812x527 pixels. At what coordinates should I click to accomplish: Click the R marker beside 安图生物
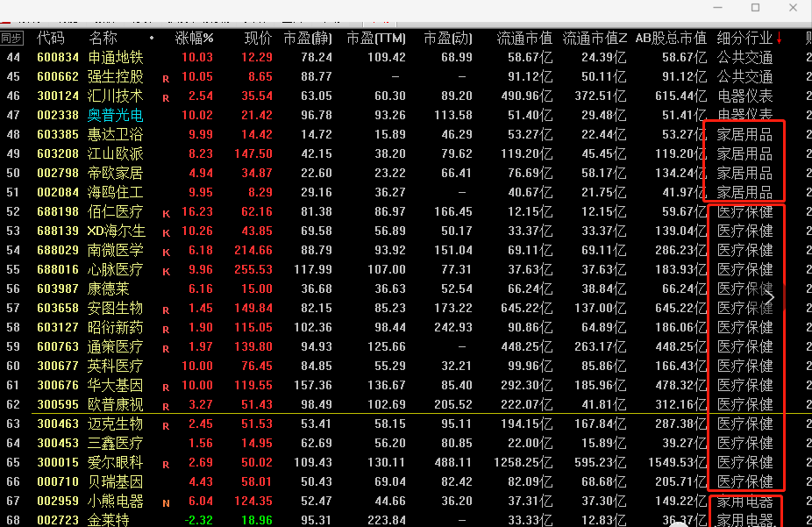[x=166, y=310]
